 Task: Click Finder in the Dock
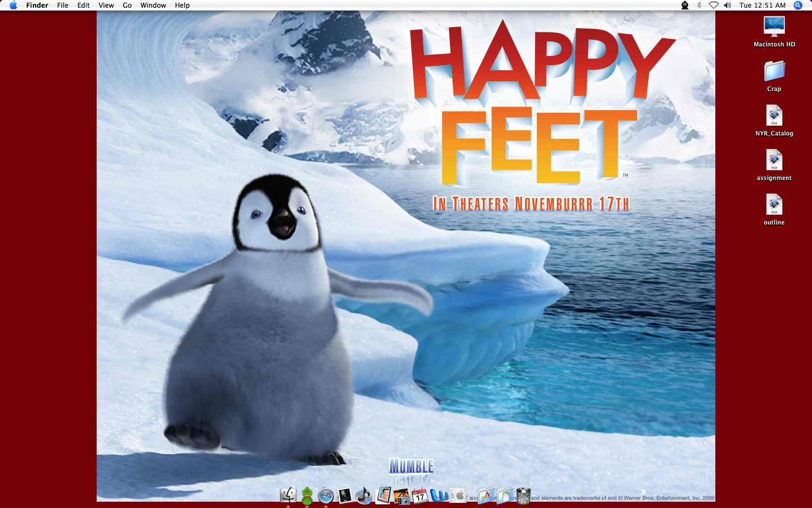[288, 495]
